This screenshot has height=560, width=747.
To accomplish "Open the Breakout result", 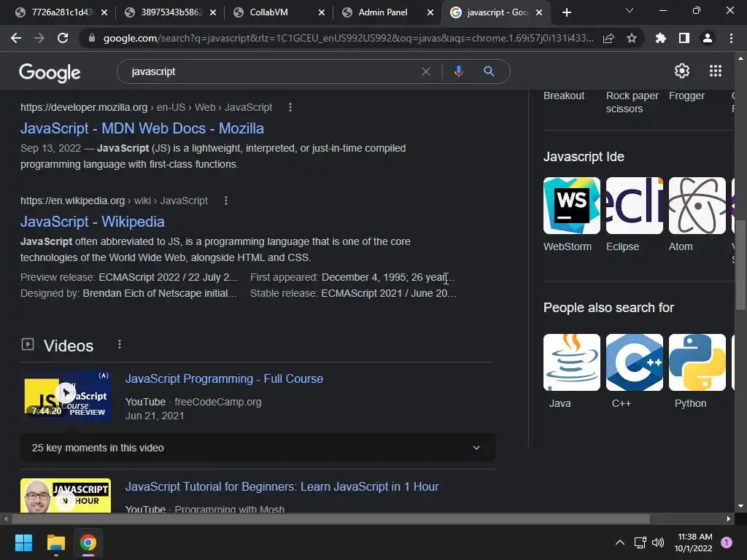I will click(x=564, y=96).
